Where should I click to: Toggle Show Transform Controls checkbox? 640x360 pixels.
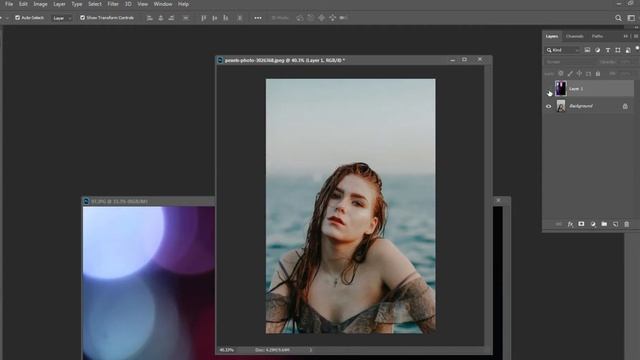pos(82,18)
